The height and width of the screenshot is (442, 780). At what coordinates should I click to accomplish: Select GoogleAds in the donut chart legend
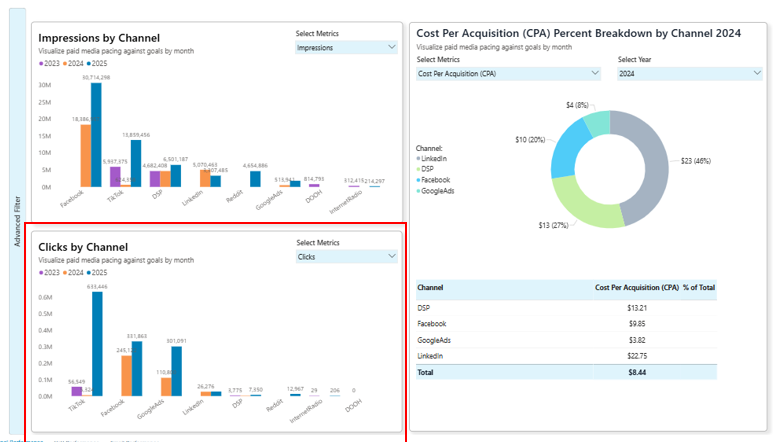pos(438,190)
